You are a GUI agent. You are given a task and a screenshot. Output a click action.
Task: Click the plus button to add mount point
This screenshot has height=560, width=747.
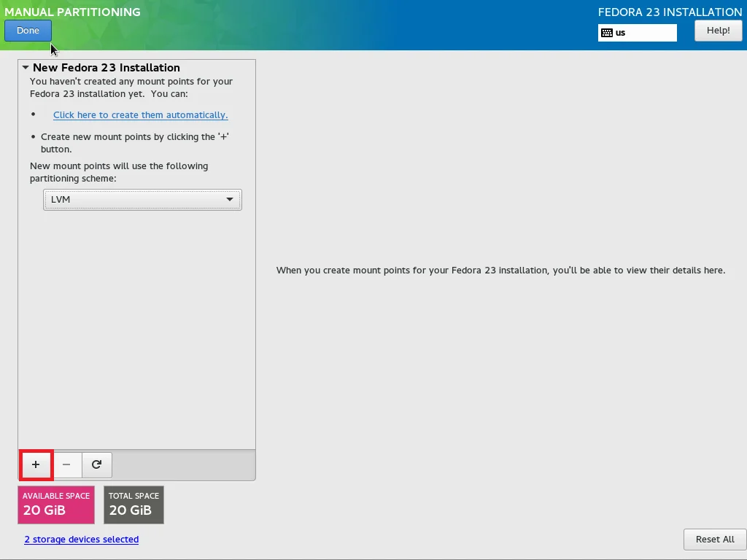[36, 464]
